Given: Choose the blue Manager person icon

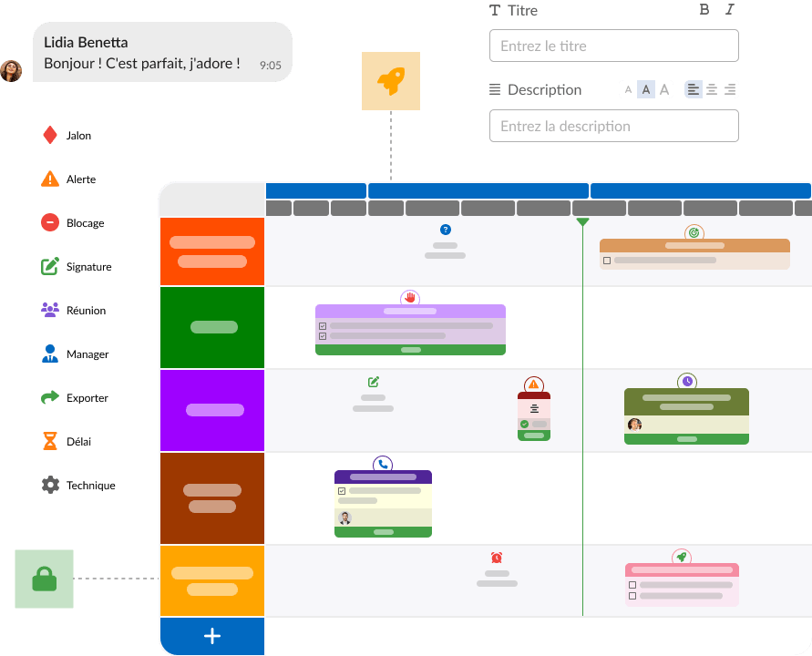Looking at the screenshot, I should pos(50,354).
